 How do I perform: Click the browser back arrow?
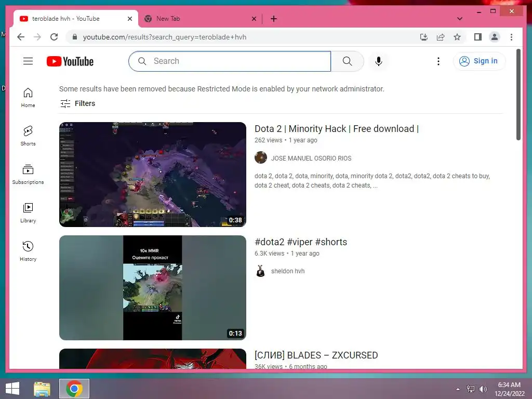pos(21,37)
